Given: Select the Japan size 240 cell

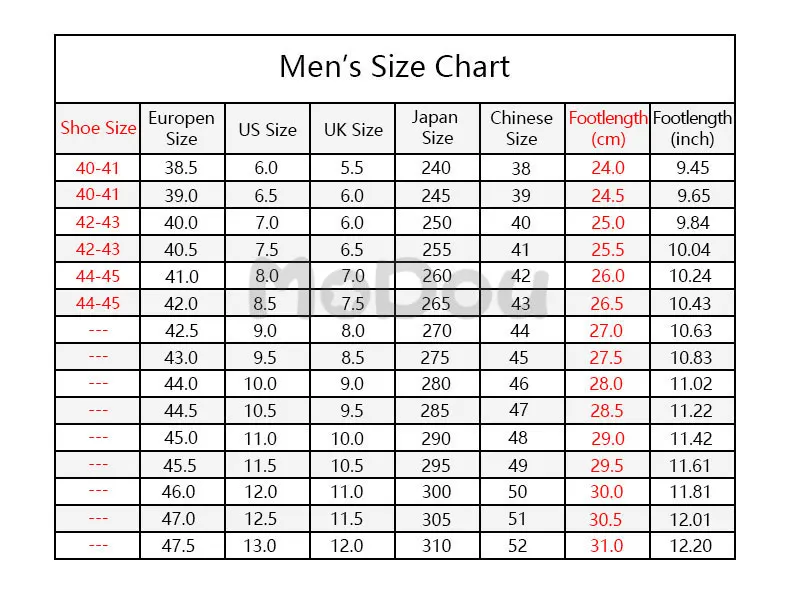Looking at the screenshot, I should pos(437,168).
